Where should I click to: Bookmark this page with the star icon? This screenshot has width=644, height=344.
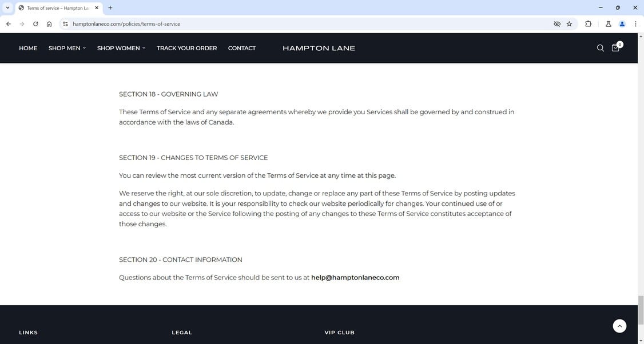point(569,24)
